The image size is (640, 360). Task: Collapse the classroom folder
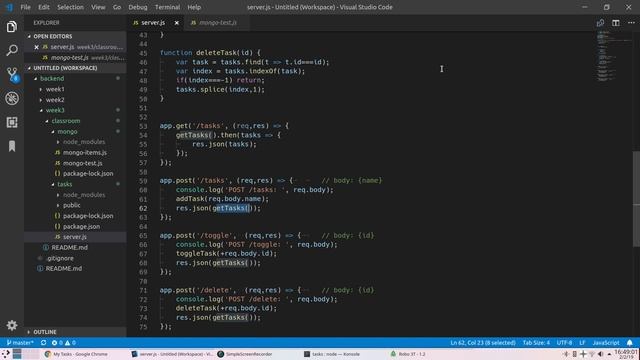click(66, 121)
